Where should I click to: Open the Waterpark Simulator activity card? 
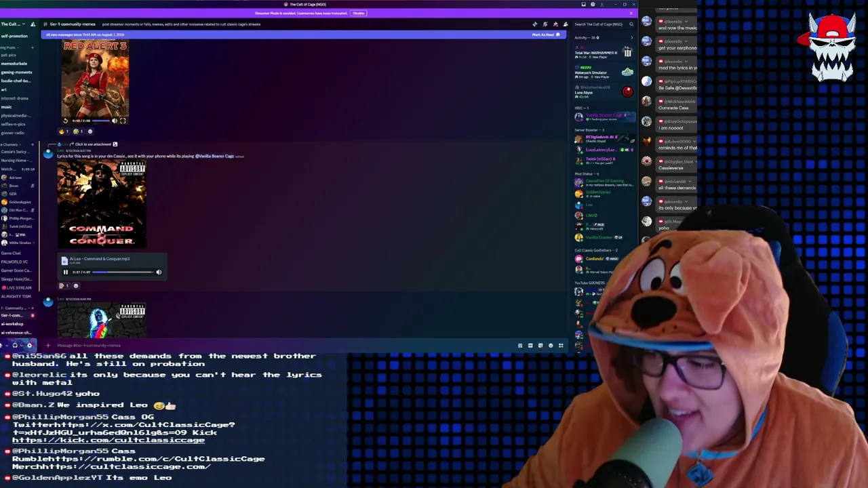(x=604, y=73)
